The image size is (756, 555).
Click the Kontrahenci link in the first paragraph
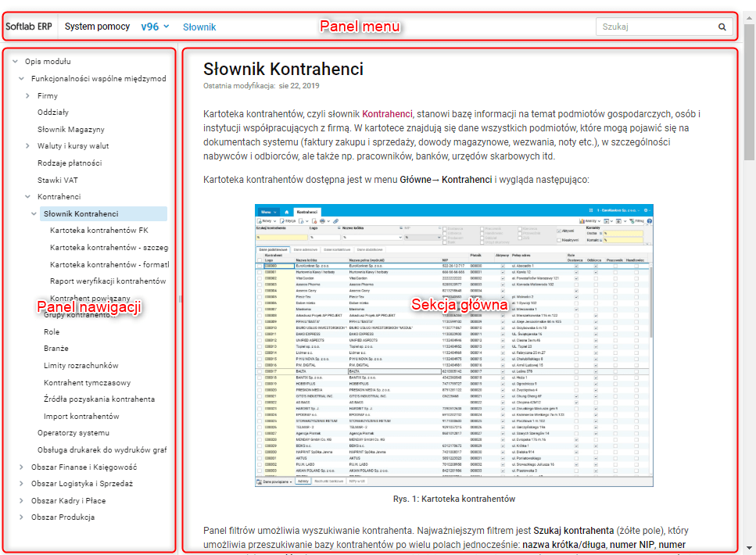click(387, 114)
